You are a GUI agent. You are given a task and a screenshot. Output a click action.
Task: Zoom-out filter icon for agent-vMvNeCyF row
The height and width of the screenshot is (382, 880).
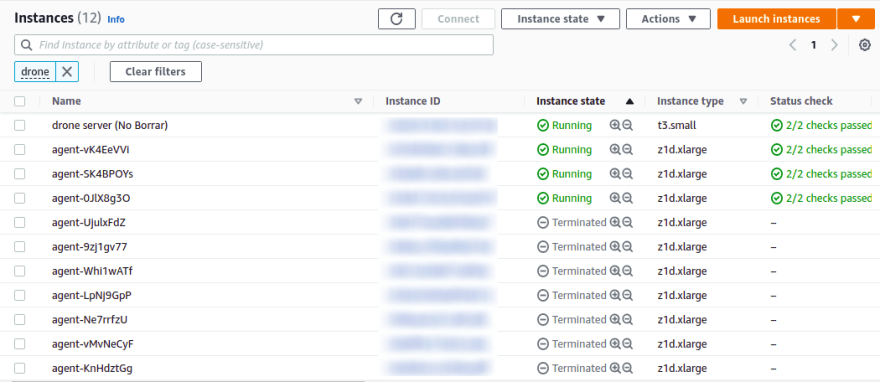point(627,344)
